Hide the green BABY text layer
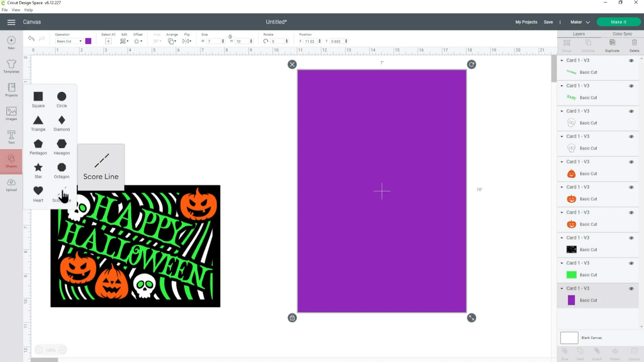The height and width of the screenshot is (362, 644). click(631, 86)
